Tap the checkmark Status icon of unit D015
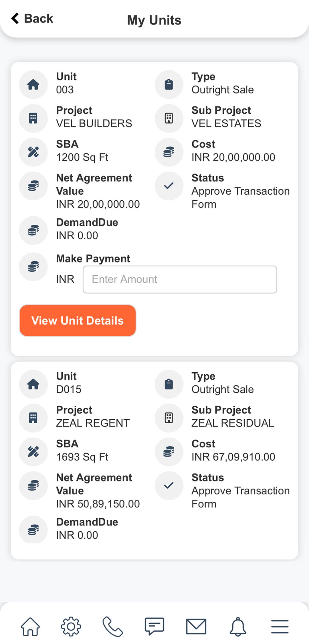Screen dimensions: 309x644 [169, 485]
